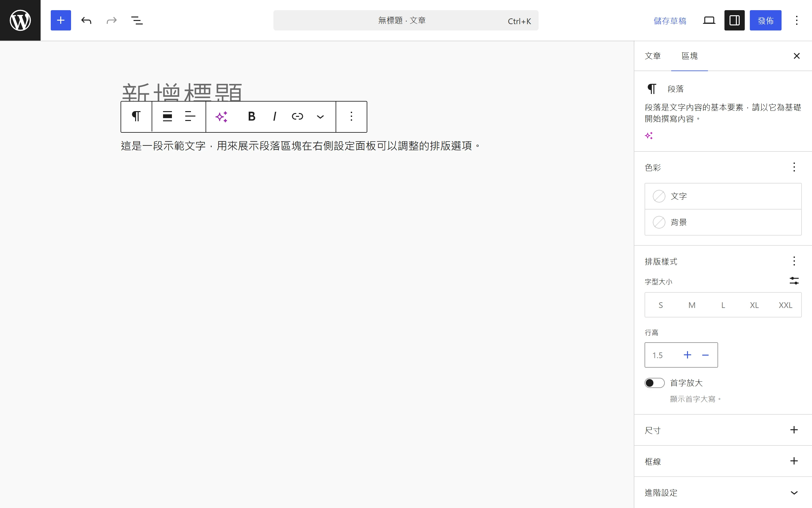Toggle italic formatting
812x508 pixels.
(274, 117)
